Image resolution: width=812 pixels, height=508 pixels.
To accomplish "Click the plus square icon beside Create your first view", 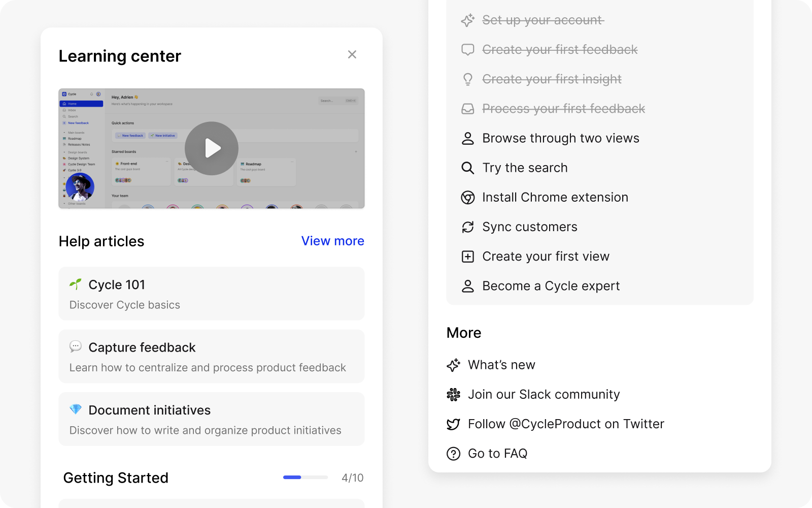I will point(467,256).
